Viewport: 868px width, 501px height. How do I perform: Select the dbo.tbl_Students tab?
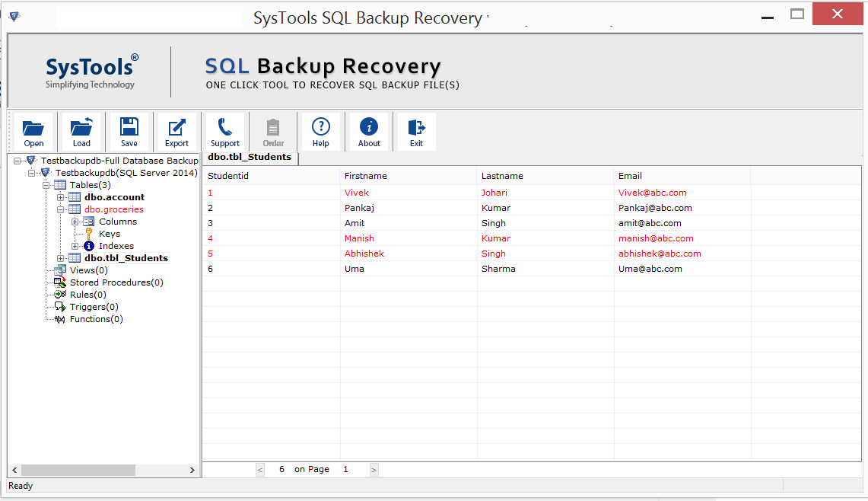click(250, 158)
